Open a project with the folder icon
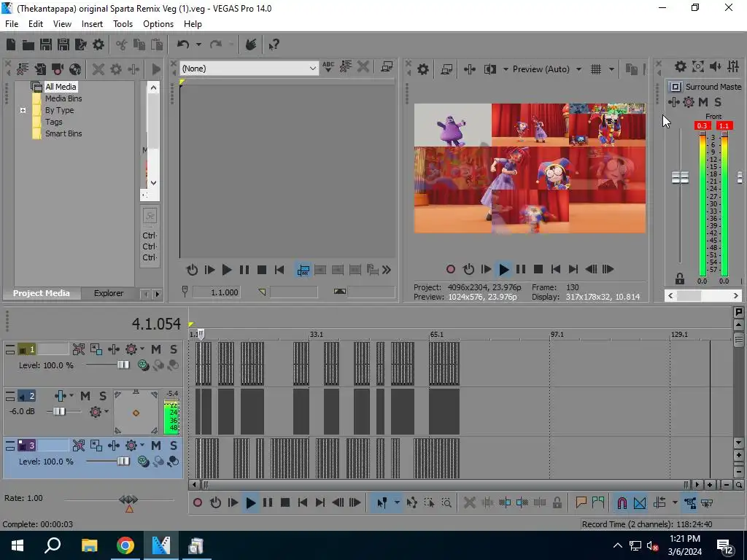747x560 pixels. [x=28, y=44]
